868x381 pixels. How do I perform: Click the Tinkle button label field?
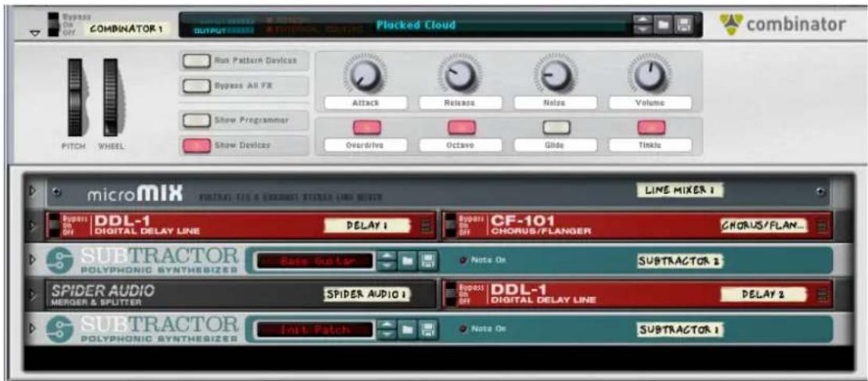pos(650,146)
